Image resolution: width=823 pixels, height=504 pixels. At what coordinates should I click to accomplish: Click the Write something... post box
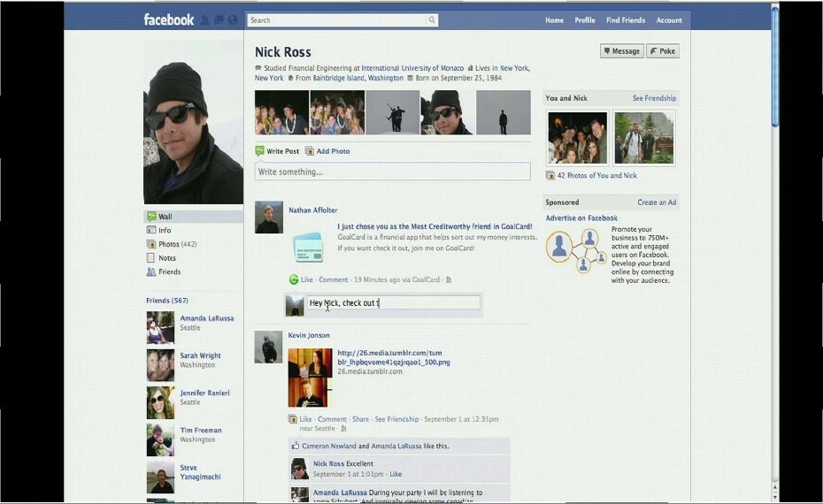(x=392, y=172)
